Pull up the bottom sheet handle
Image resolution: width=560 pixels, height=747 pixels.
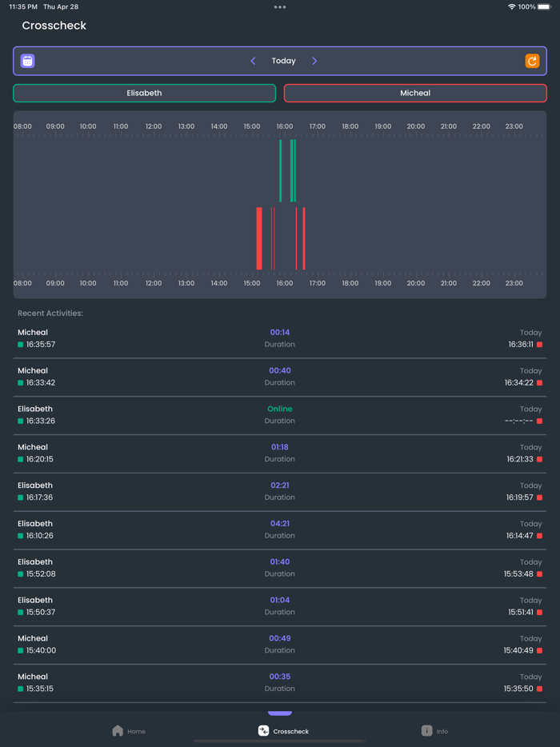(280, 713)
